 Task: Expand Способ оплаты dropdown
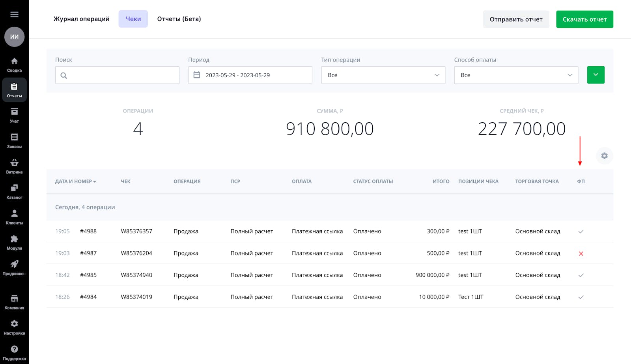516,75
